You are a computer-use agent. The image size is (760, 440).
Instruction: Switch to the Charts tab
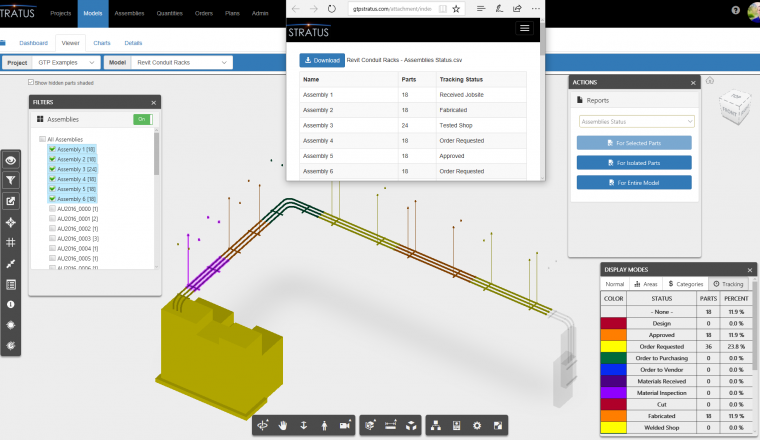click(x=101, y=44)
